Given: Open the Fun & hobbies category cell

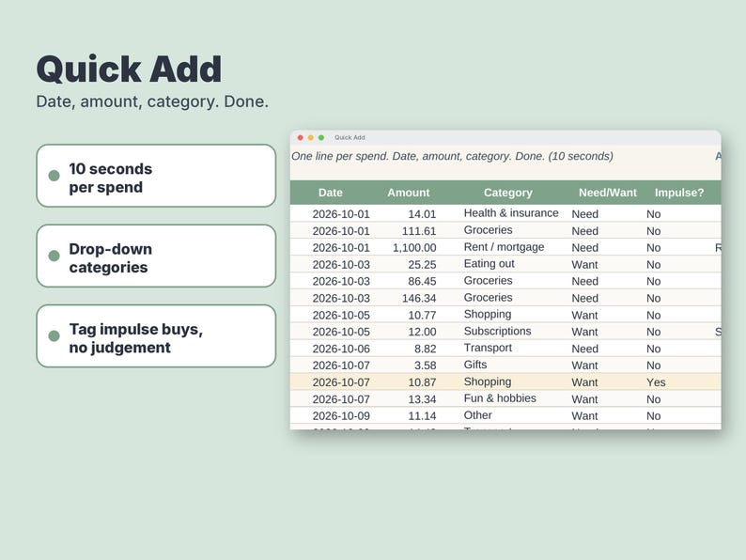Looking at the screenshot, I should coord(500,398).
